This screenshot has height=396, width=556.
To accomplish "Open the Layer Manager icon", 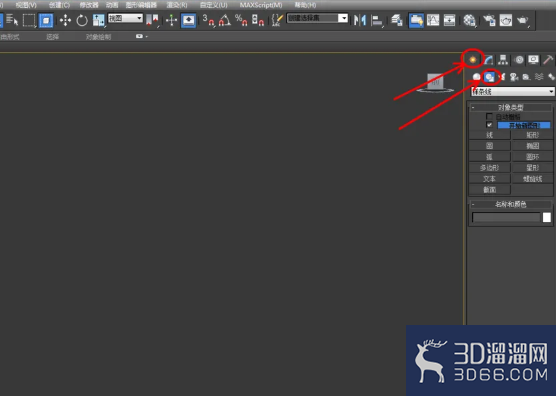I will click(x=397, y=20).
